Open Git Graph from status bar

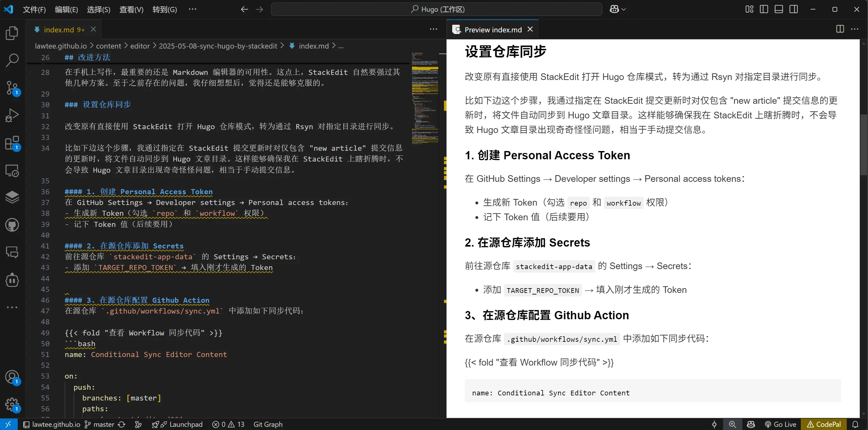pyautogui.click(x=268, y=424)
